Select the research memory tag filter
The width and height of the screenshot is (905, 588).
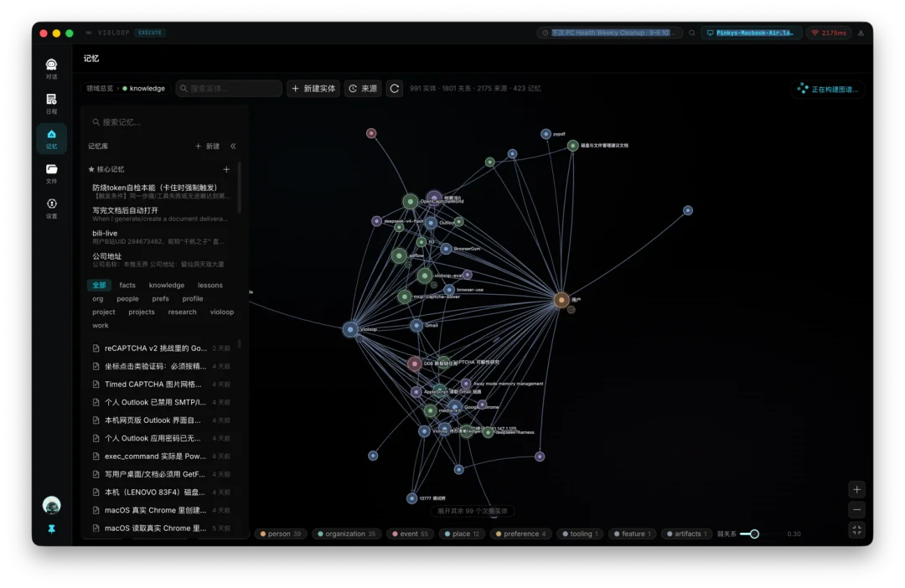(x=183, y=312)
